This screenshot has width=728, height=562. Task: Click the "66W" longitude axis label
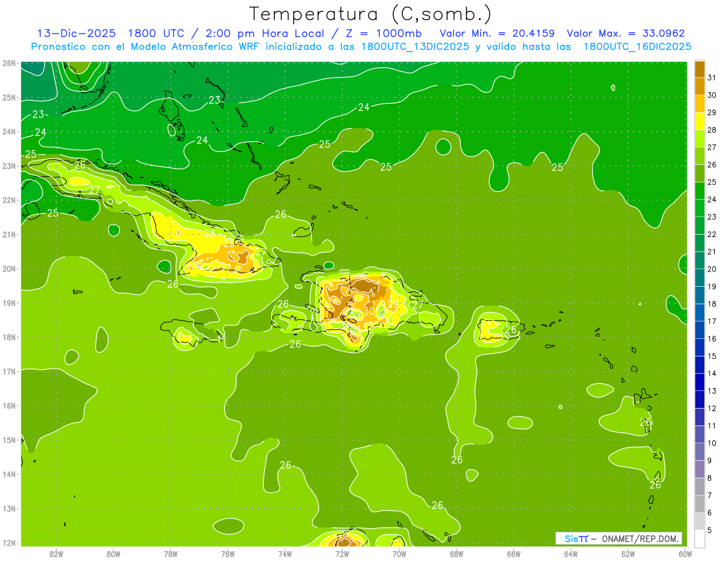[514, 554]
